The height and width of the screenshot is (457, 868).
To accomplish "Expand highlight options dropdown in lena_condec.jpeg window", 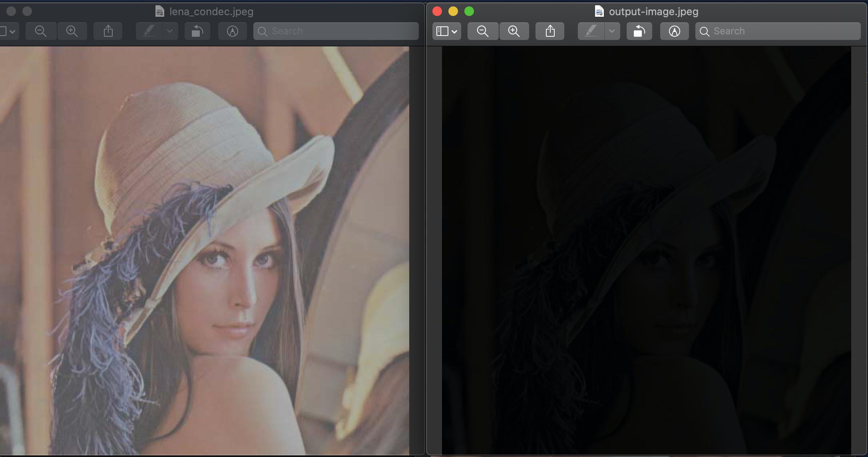I will [x=170, y=31].
